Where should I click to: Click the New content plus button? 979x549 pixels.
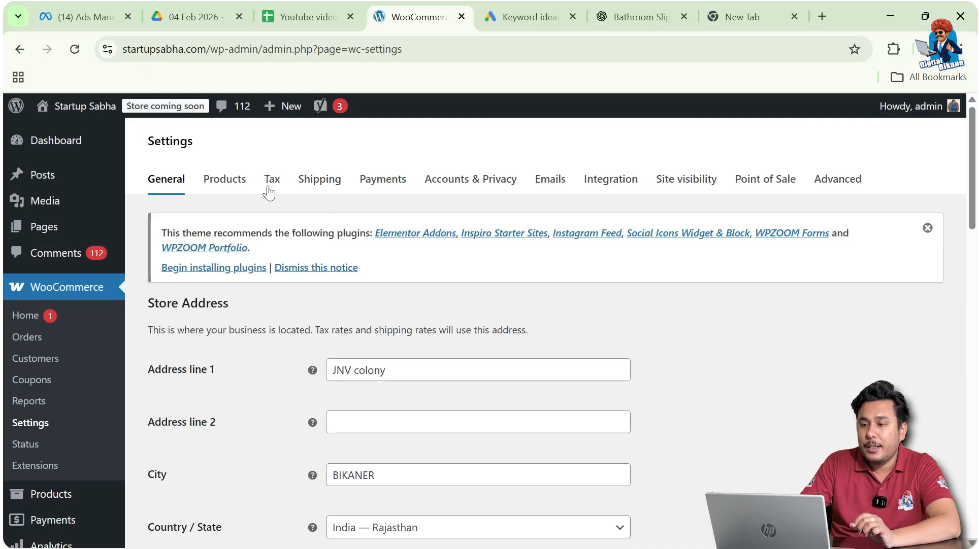[x=283, y=106]
